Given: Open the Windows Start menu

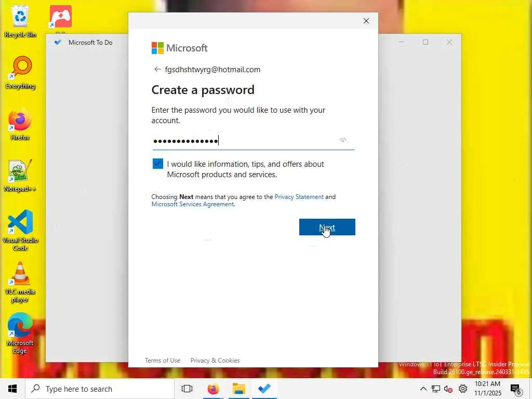Looking at the screenshot, I should tap(12, 389).
